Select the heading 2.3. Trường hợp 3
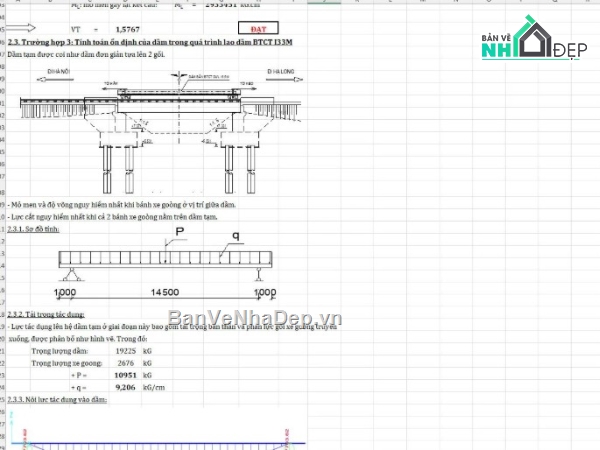 (150, 42)
